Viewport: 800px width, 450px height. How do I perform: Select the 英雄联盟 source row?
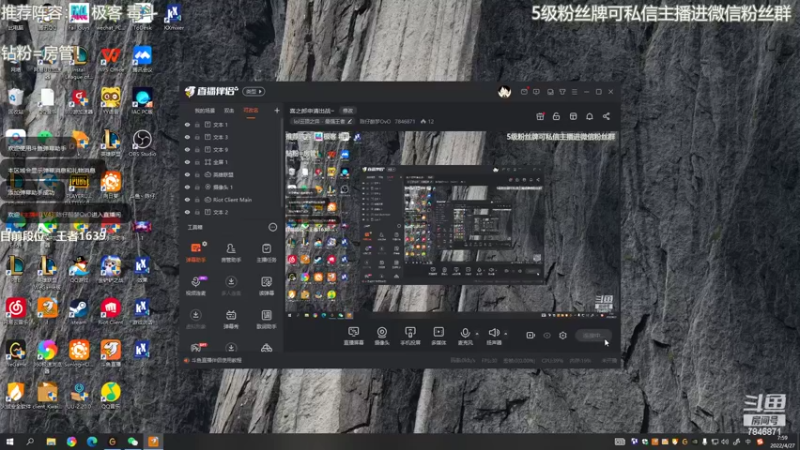232,174
